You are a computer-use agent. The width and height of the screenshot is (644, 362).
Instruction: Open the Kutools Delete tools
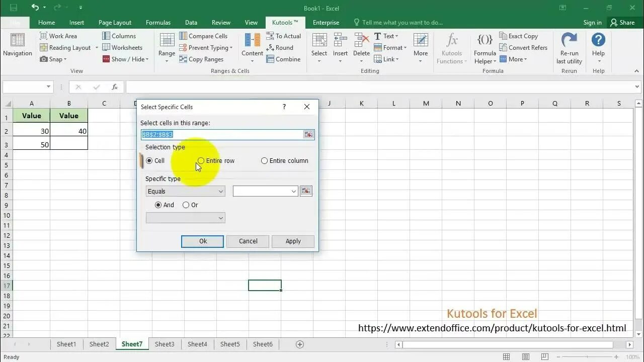coord(361,48)
